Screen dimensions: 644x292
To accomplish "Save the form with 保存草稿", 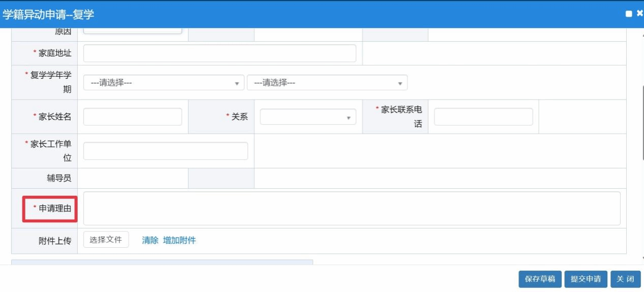I will 540,279.
